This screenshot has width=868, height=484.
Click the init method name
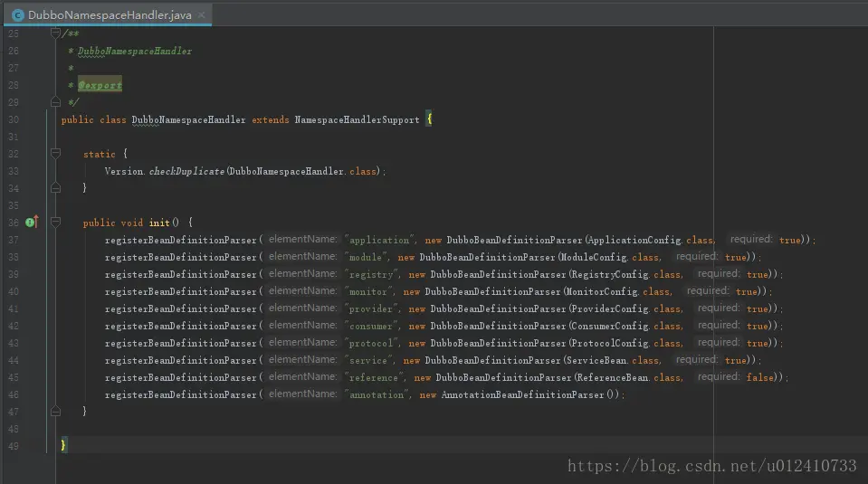coord(159,223)
